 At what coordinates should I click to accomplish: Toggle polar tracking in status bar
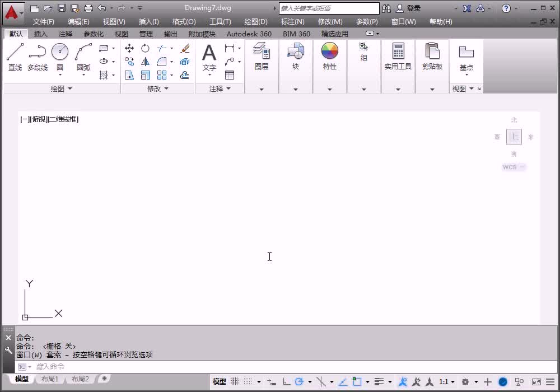(x=299, y=382)
